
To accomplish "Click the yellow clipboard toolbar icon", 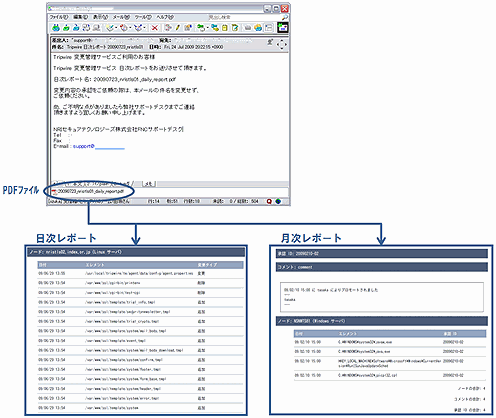I will 225,28.
